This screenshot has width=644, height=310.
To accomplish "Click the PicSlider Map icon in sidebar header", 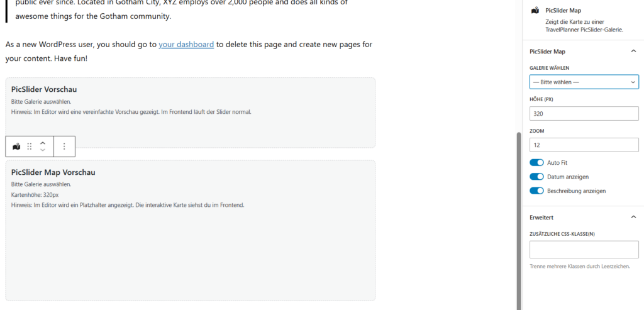I will 535,11.
